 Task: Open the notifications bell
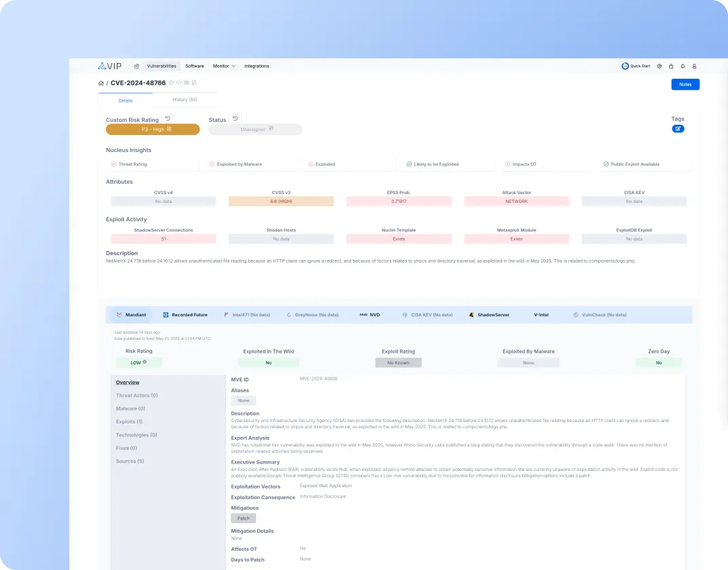[x=682, y=66]
